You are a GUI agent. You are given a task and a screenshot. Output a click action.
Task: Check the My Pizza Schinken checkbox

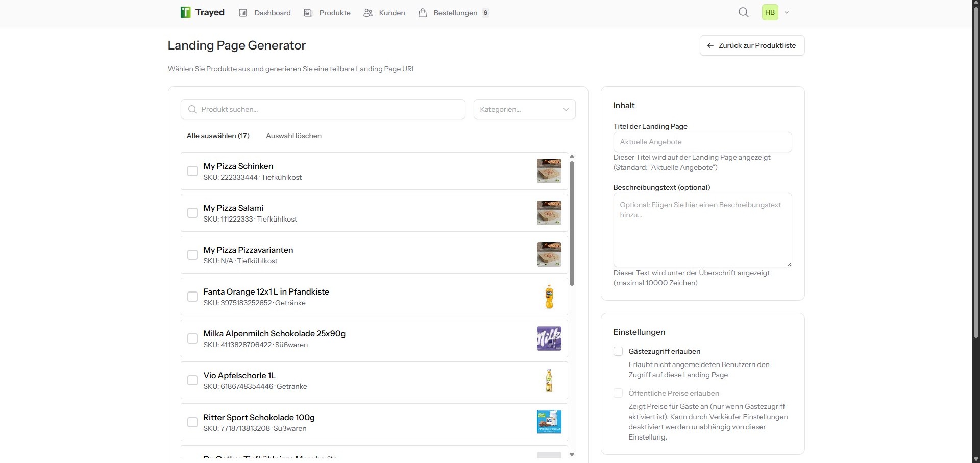(x=192, y=171)
